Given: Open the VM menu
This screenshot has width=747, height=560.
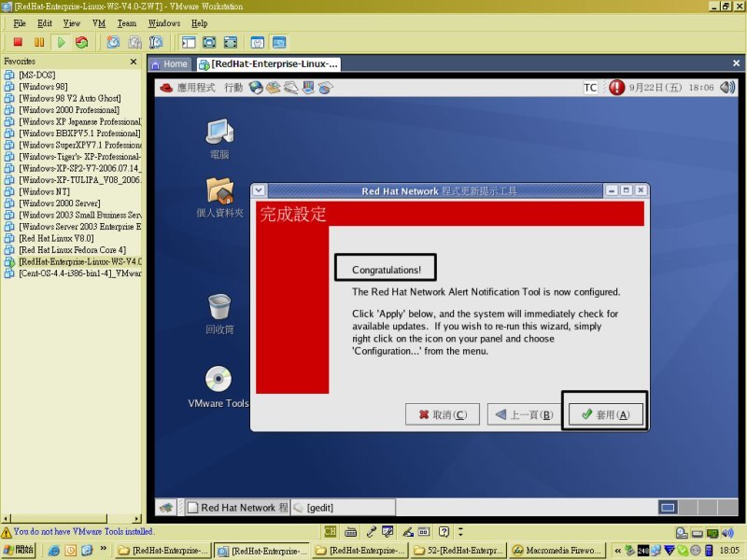Looking at the screenshot, I should (x=99, y=23).
